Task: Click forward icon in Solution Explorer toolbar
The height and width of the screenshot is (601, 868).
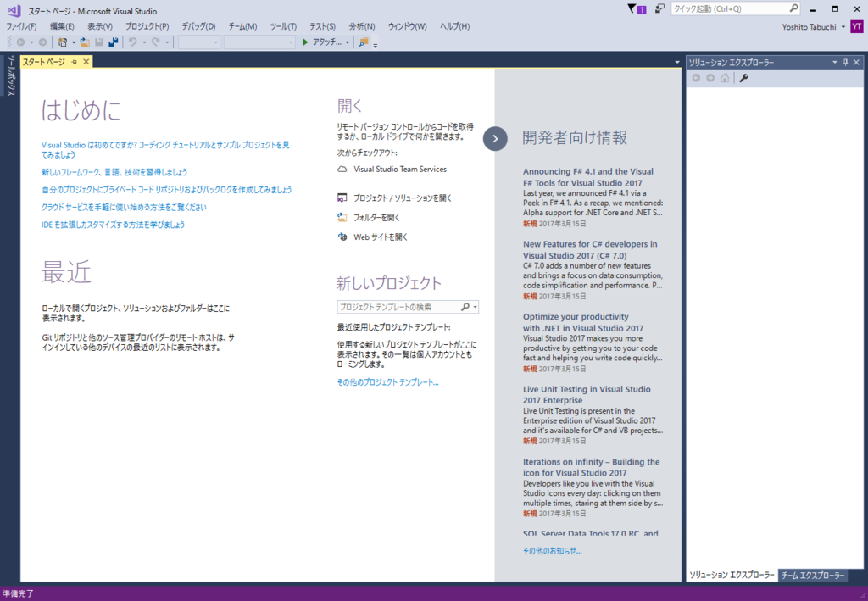Action: click(x=711, y=79)
